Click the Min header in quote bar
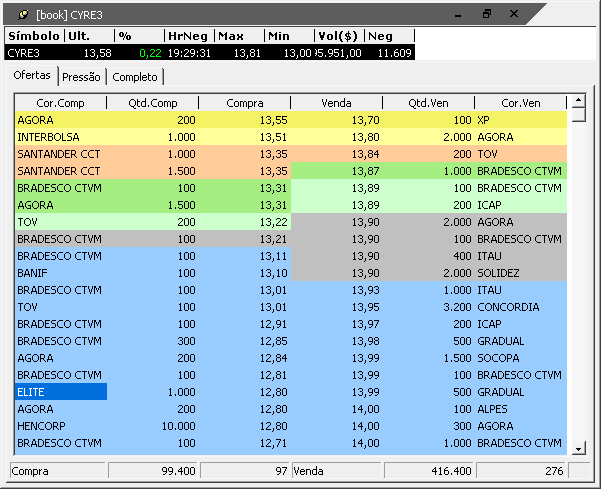 pyautogui.click(x=289, y=36)
